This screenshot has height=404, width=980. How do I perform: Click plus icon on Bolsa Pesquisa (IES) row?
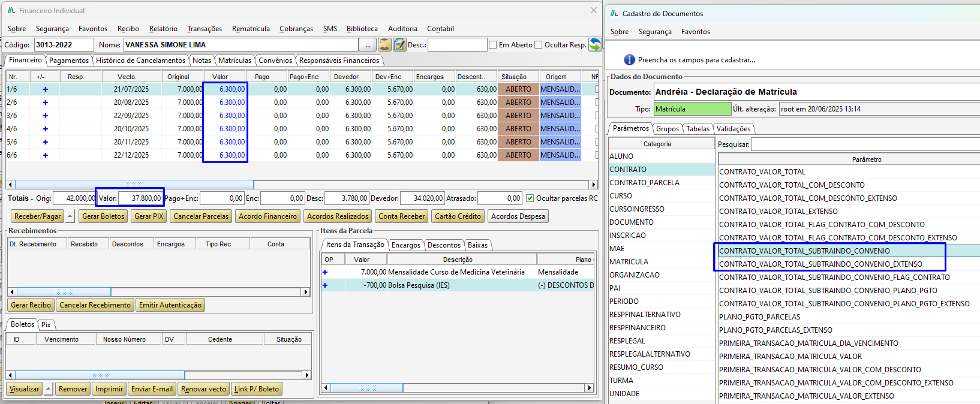coord(325,285)
